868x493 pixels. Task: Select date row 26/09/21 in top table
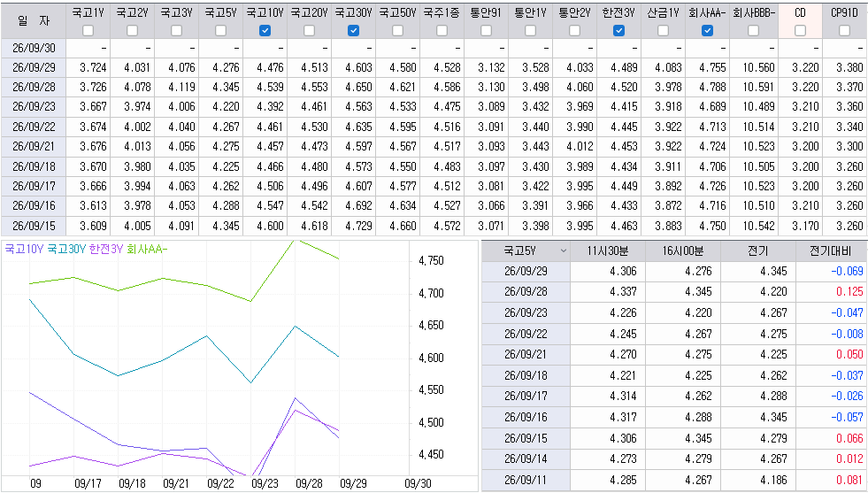pos(34,146)
